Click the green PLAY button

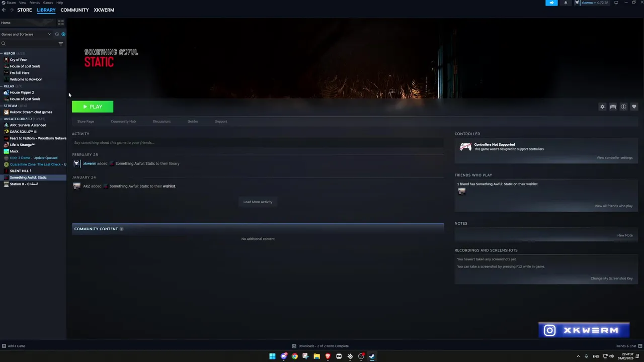click(x=93, y=107)
